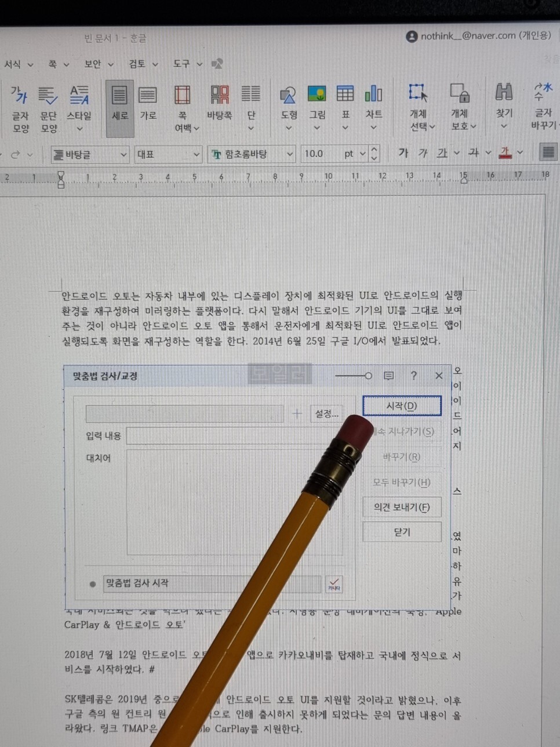Image resolution: width=560 pixels, height=747 pixels.
Task: Expand the 그림 dropdown arrow
Action: [x=317, y=128]
